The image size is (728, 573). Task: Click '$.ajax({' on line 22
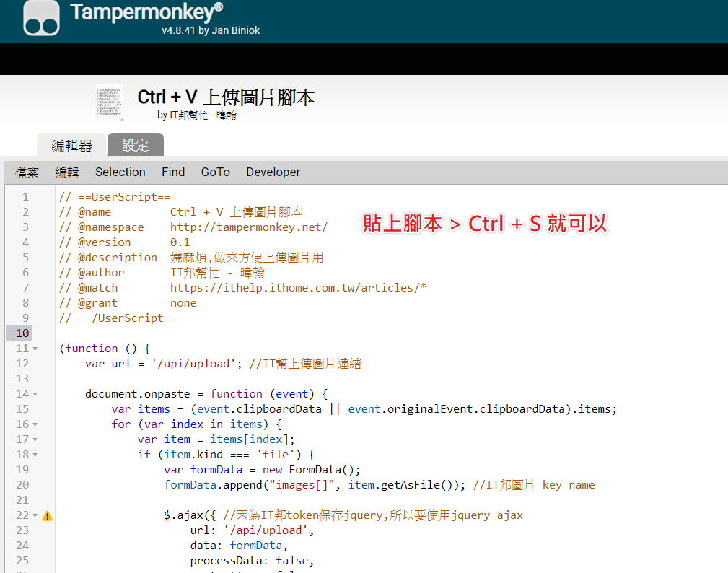coord(190,515)
